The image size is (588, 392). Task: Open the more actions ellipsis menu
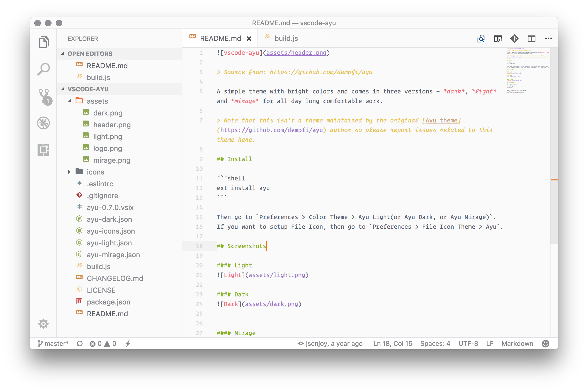[x=548, y=39]
